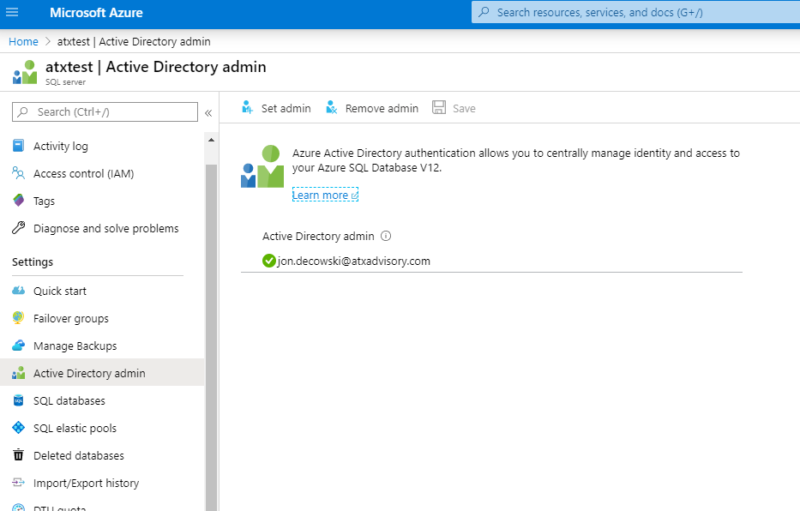Click the wrench icon for Diagnose
The width and height of the screenshot is (800, 511).
(x=18, y=228)
